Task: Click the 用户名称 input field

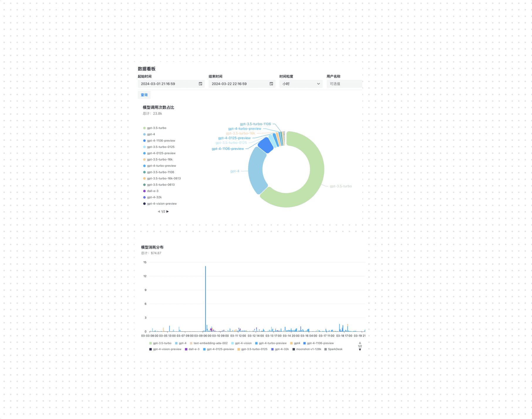Action: point(344,84)
